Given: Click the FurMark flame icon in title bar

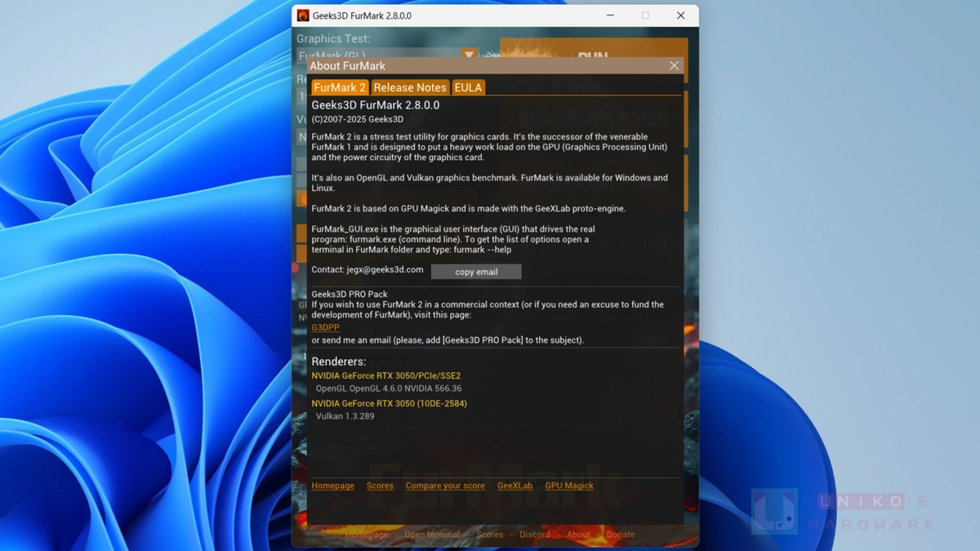Looking at the screenshot, I should tap(303, 16).
